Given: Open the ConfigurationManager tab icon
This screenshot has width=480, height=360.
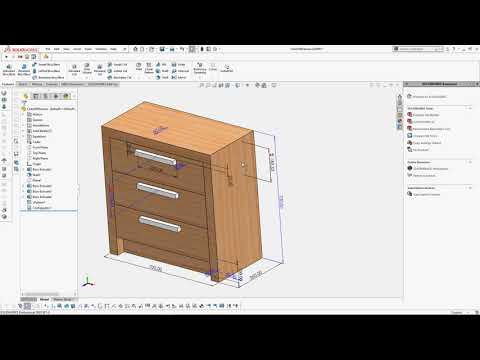Looking at the screenshot, I should [x=46, y=96].
